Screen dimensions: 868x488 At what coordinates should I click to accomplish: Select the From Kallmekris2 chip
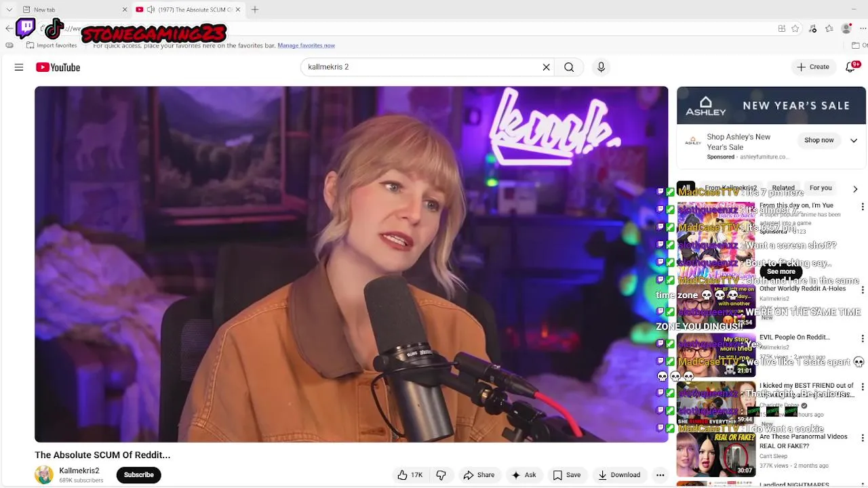pos(730,188)
